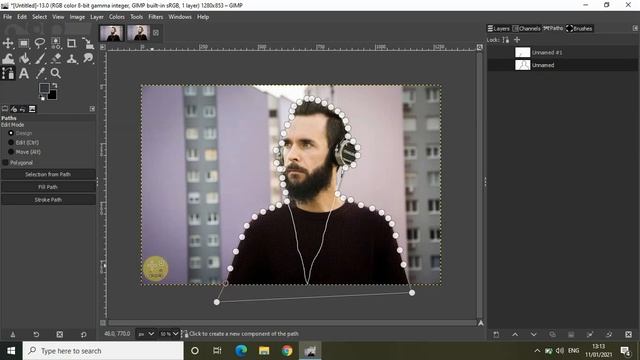Select the Move tool in toolbox
640x360 pixels.
coord(8,43)
